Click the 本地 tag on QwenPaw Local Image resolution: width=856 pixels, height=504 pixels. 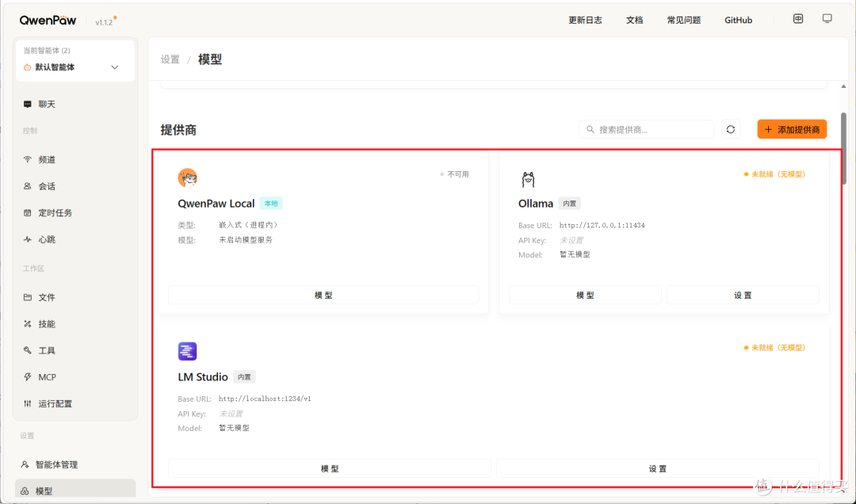coord(271,203)
